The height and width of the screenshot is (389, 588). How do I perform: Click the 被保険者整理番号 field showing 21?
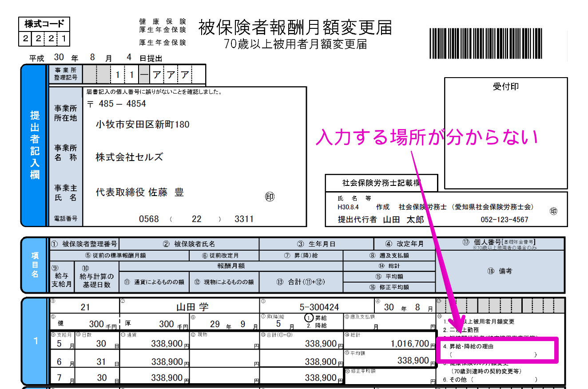(x=85, y=307)
